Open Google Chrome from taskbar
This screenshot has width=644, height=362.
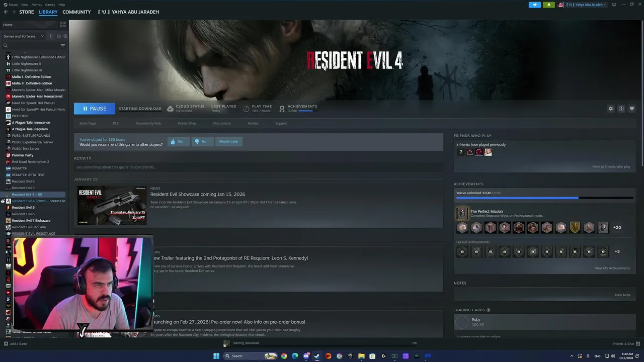click(284, 356)
